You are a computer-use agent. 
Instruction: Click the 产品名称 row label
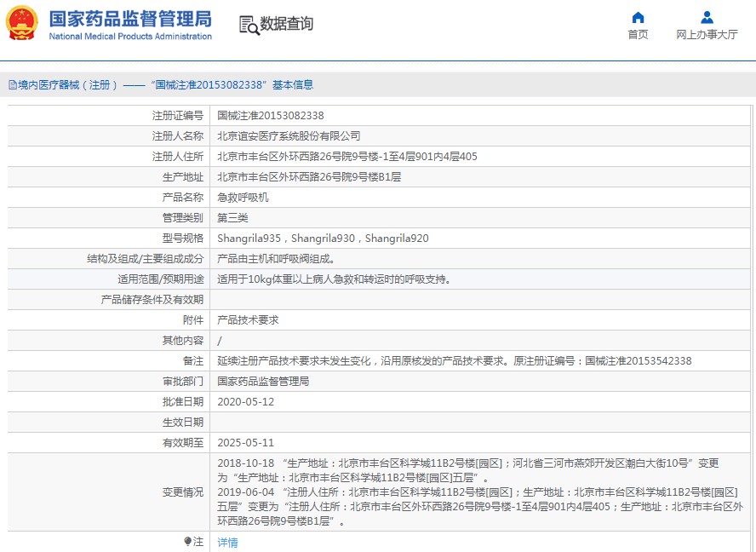point(183,198)
